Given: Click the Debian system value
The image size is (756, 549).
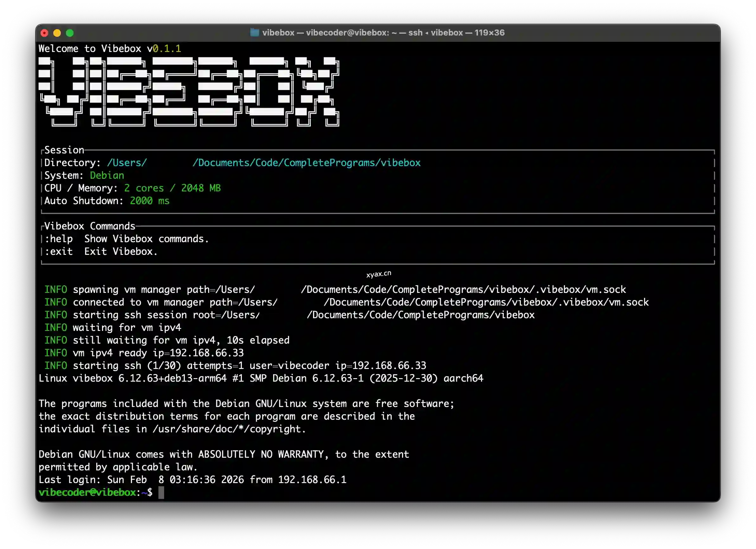Looking at the screenshot, I should point(107,175).
